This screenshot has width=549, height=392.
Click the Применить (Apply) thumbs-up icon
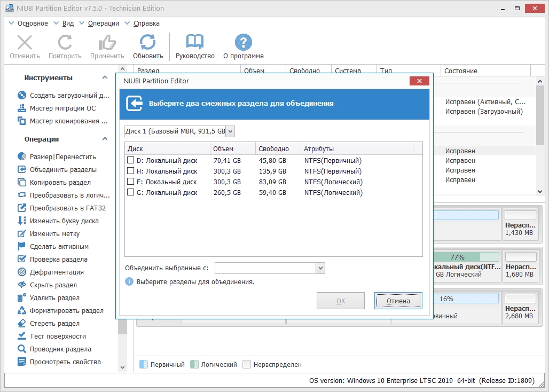[x=107, y=43]
